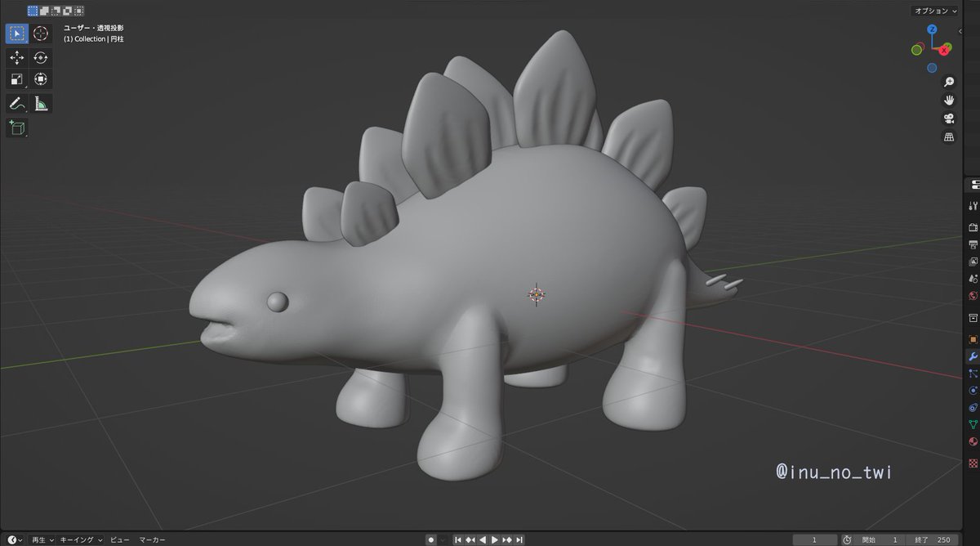The width and height of the screenshot is (980, 546).
Task: Open the Particles properties tab
Action: point(973,374)
